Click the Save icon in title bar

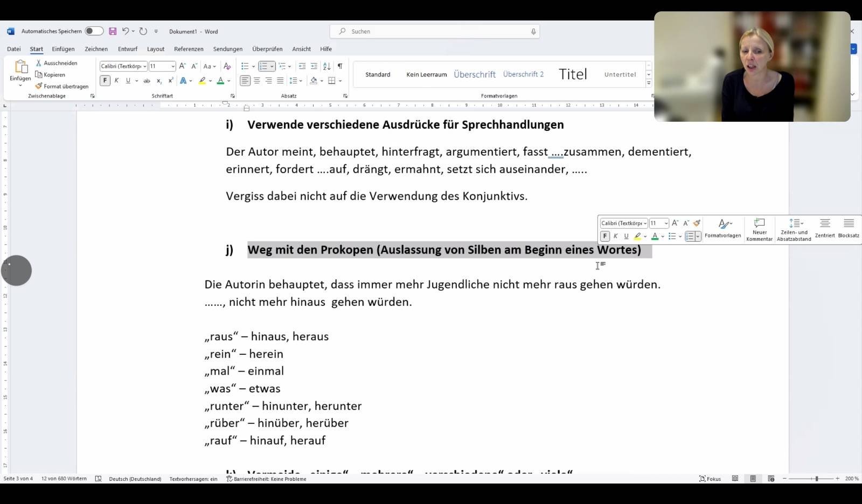point(113,31)
